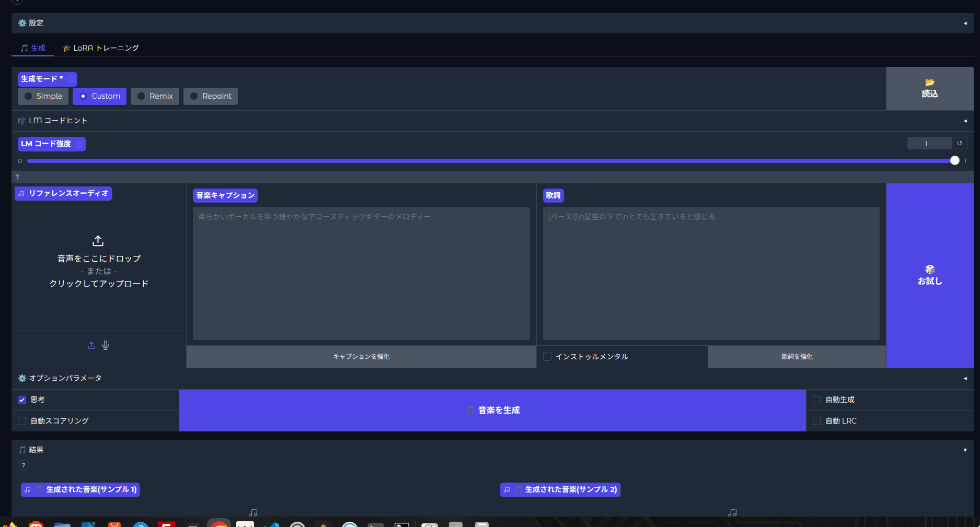
Task: Select the Repaint generation mode
Action: (x=211, y=96)
